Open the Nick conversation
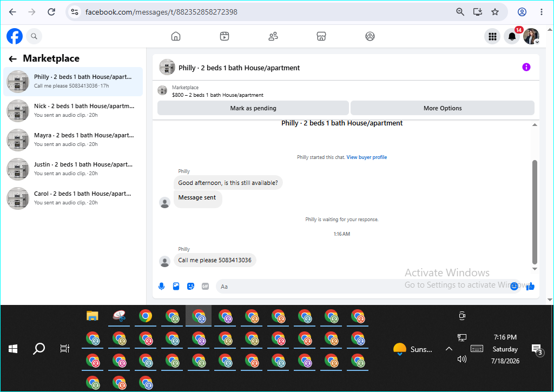 click(x=73, y=110)
